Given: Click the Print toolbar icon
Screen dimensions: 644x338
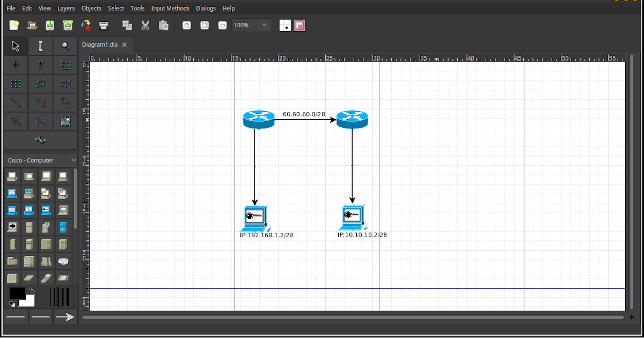Looking at the screenshot, I should tap(103, 25).
